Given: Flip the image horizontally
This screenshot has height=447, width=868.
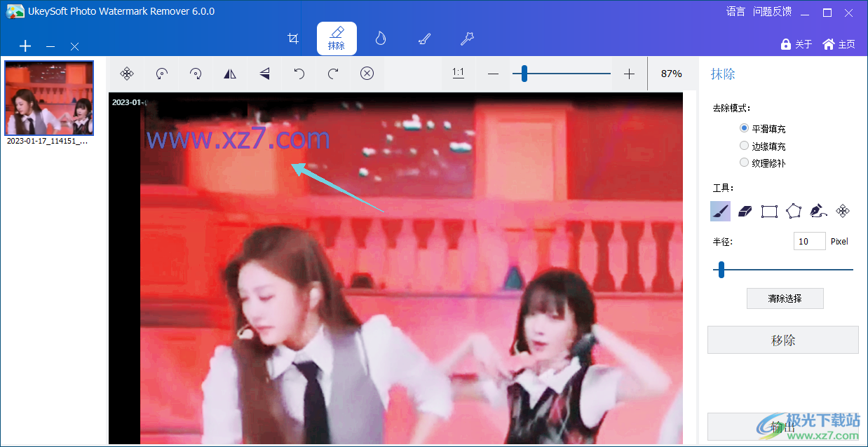Looking at the screenshot, I should (x=230, y=74).
